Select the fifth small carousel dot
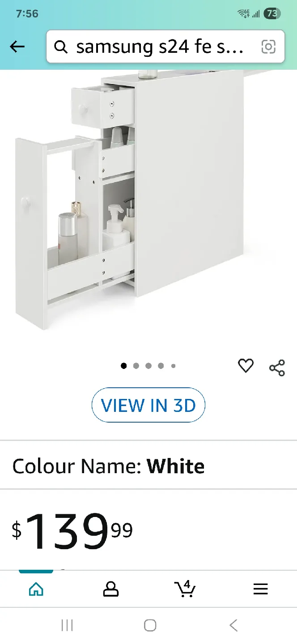297x644 pixels. pos(173,366)
